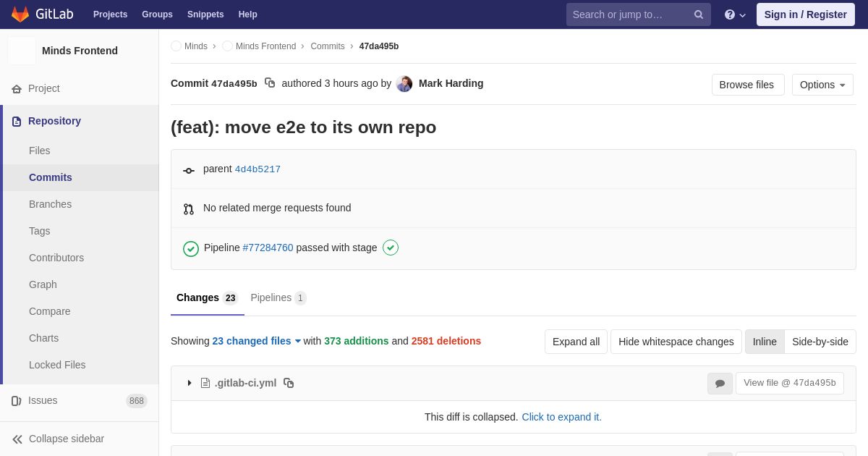868x456 pixels.
Task: Open parent commit 4d4b5217
Action: pos(258,169)
